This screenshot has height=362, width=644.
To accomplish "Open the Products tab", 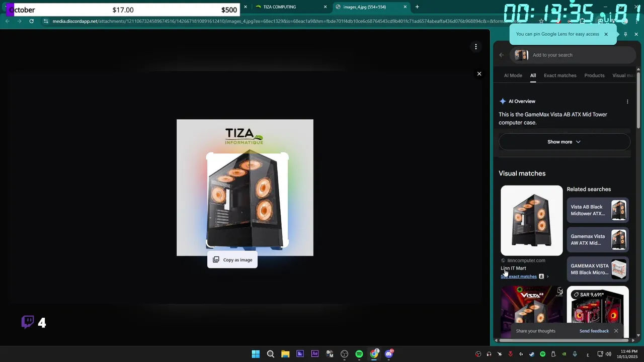I will click(594, 75).
